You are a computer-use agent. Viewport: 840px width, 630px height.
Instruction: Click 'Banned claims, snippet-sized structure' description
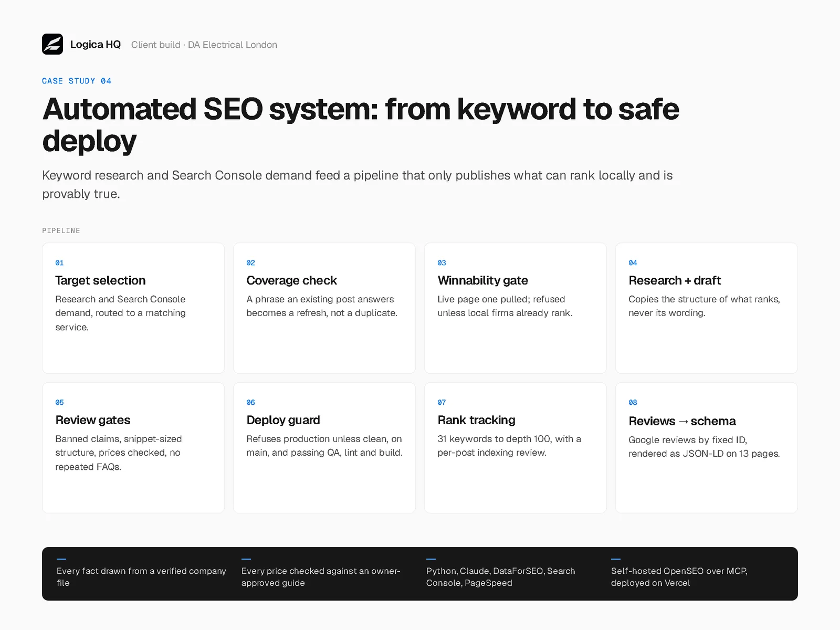119,453
